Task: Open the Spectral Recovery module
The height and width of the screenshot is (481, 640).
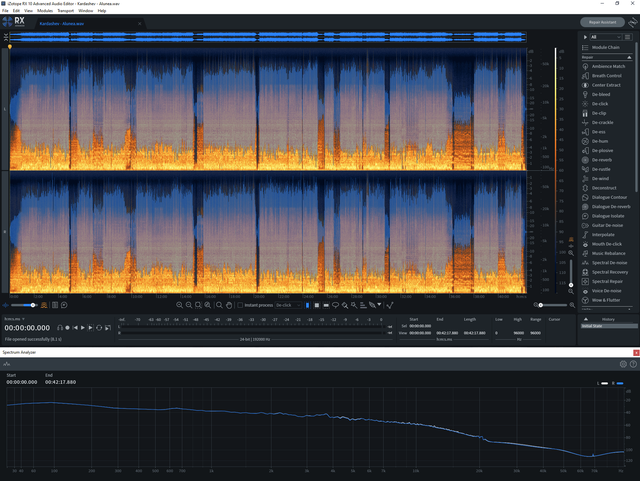Action: pos(605,272)
